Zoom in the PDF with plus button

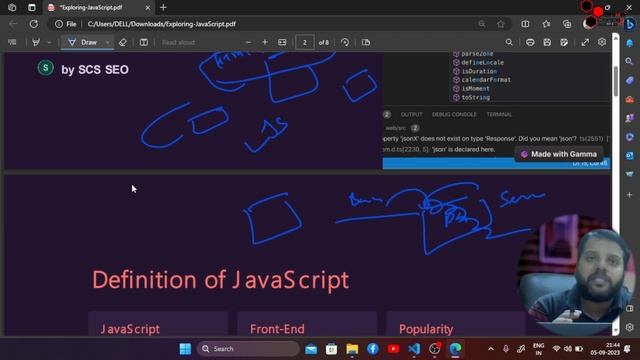264,42
